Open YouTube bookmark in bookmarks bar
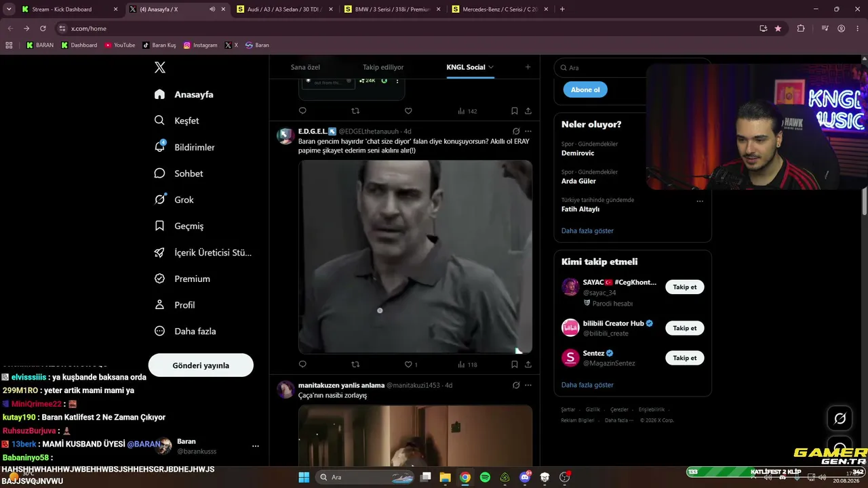868x488 pixels. tap(120, 45)
